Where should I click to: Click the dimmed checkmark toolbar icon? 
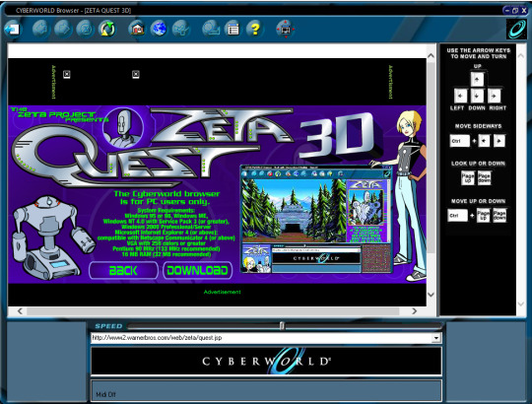pos(181,29)
